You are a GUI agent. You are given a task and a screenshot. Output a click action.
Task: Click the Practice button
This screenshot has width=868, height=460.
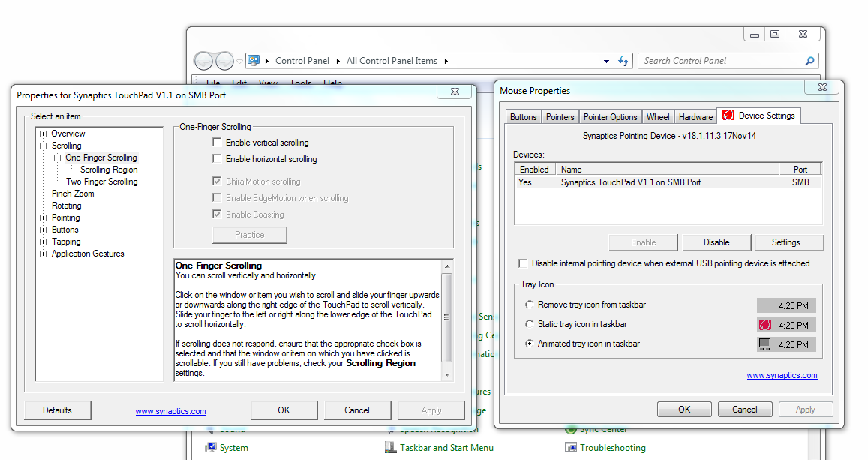tap(250, 235)
